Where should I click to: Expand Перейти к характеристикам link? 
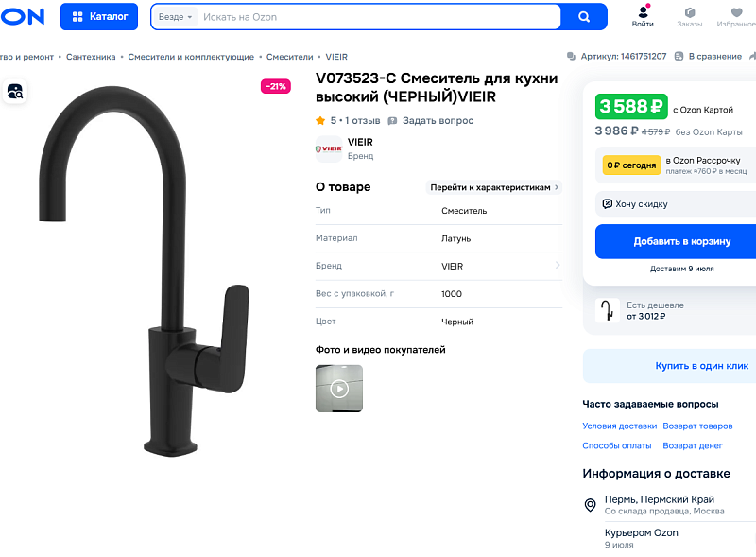coord(493,187)
